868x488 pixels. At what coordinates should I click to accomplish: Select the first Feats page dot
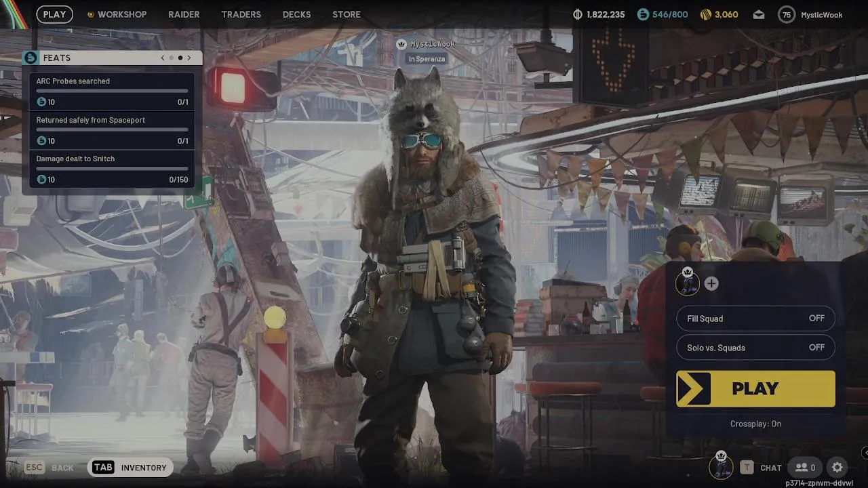tap(172, 58)
